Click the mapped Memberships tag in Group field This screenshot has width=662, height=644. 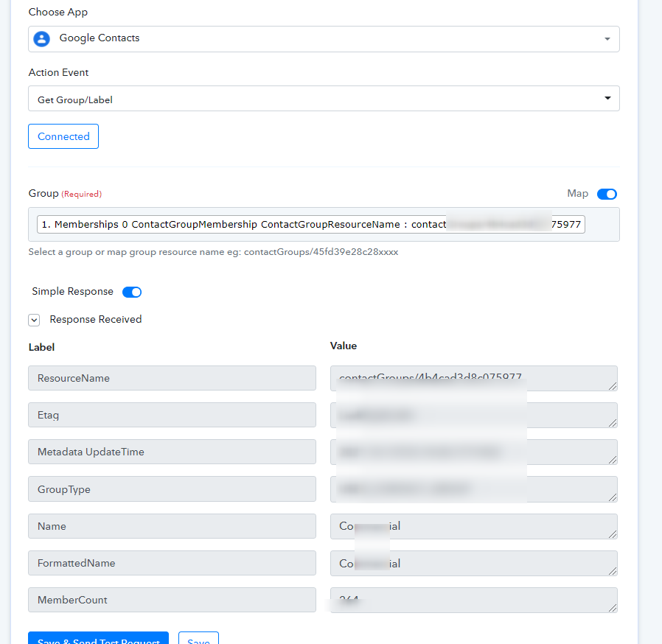(x=310, y=225)
